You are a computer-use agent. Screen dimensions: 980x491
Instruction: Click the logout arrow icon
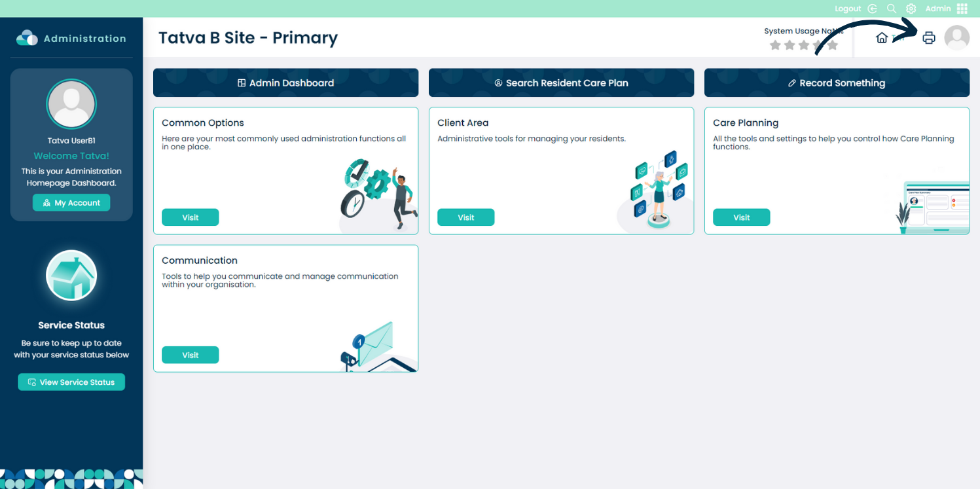[x=873, y=9]
